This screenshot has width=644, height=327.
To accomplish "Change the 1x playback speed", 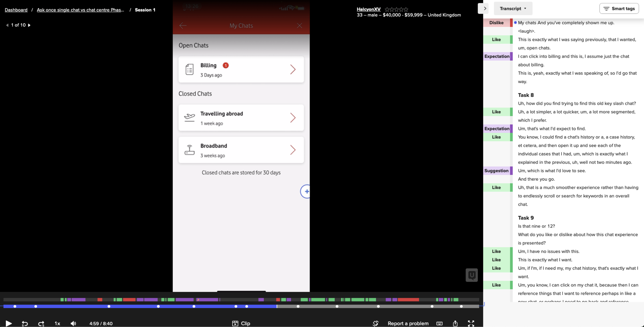I will pyautogui.click(x=57, y=323).
